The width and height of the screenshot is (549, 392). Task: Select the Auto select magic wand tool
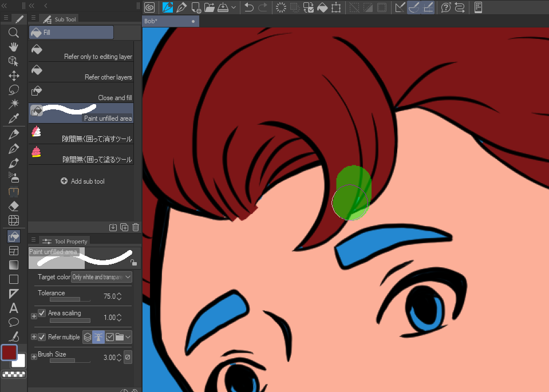point(13,104)
